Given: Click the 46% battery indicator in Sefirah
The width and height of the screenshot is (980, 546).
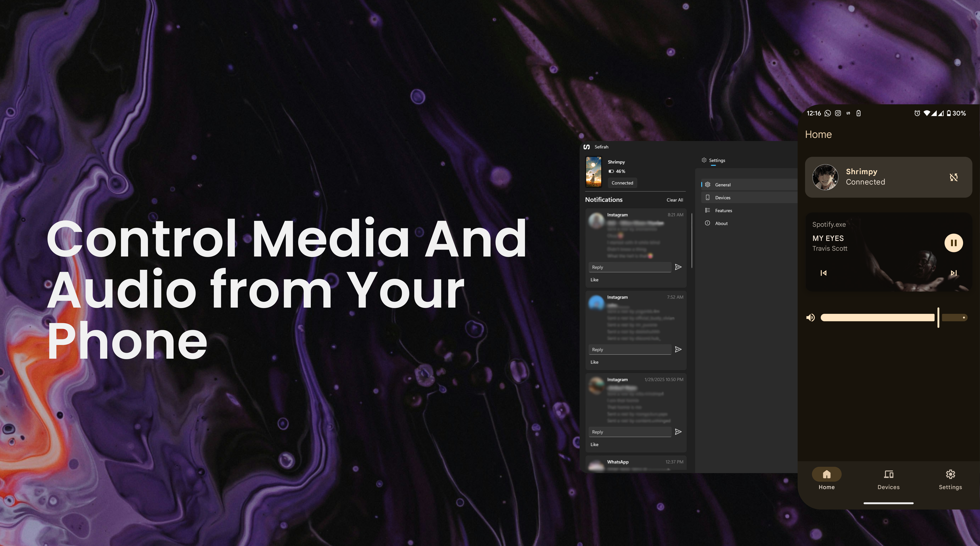Looking at the screenshot, I should (617, 171).
